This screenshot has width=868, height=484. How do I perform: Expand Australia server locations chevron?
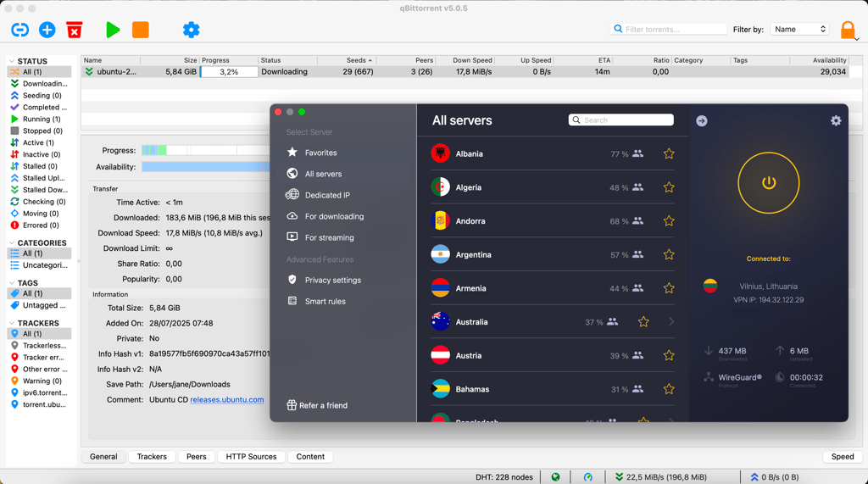tap(671, 322)
